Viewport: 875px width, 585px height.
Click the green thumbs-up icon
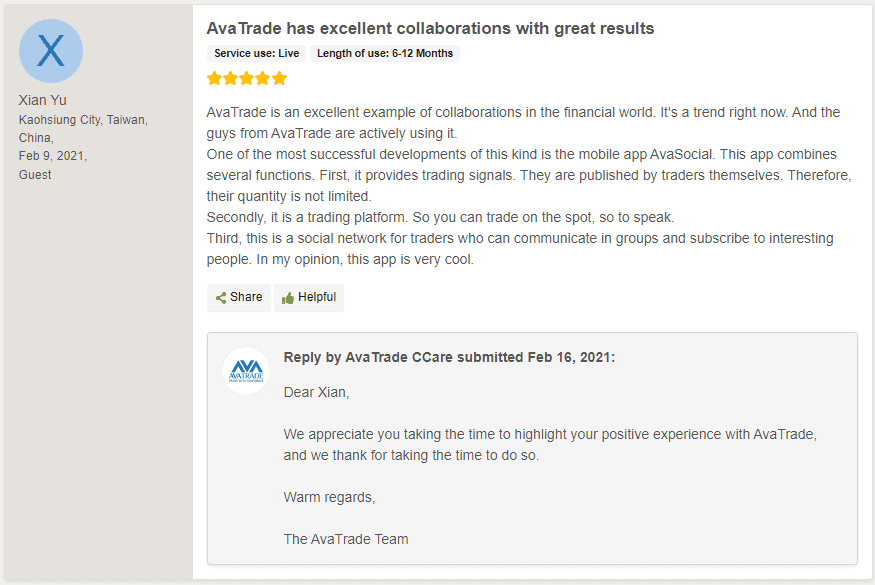(x=287, y=298)
